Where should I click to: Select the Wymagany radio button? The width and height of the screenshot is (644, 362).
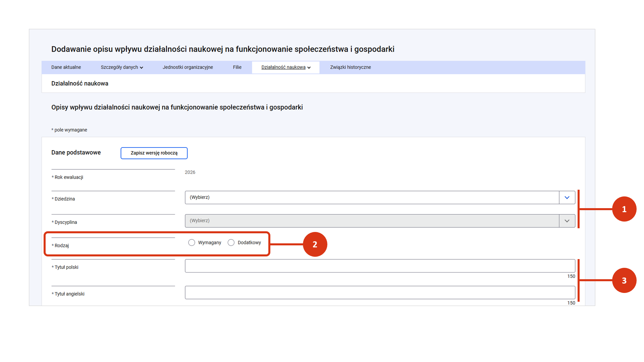tap(192, 243)
